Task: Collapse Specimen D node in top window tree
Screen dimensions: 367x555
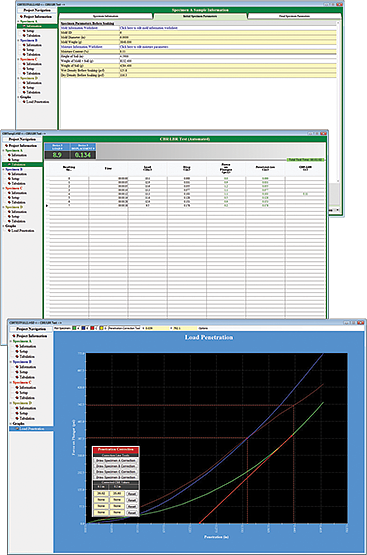Action: pyautogui.click(x=18, y=78)
